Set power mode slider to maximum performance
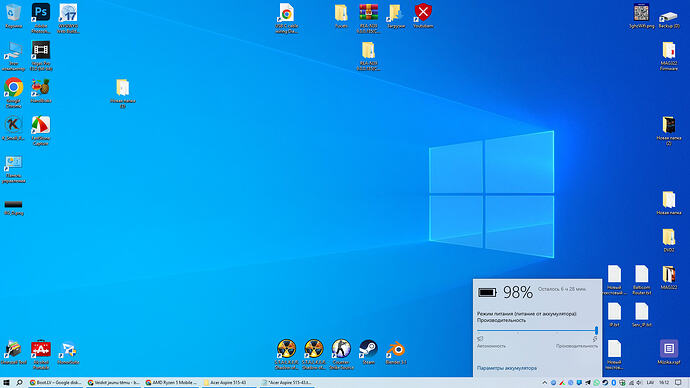Screen dimensions: 690x388 pyautogui.click(x=596, y=330)
